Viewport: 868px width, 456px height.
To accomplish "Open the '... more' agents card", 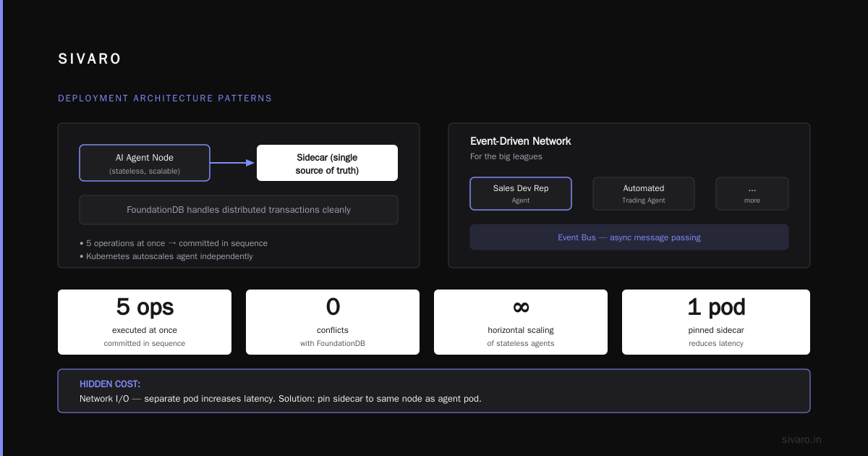I will pos(752,194).
